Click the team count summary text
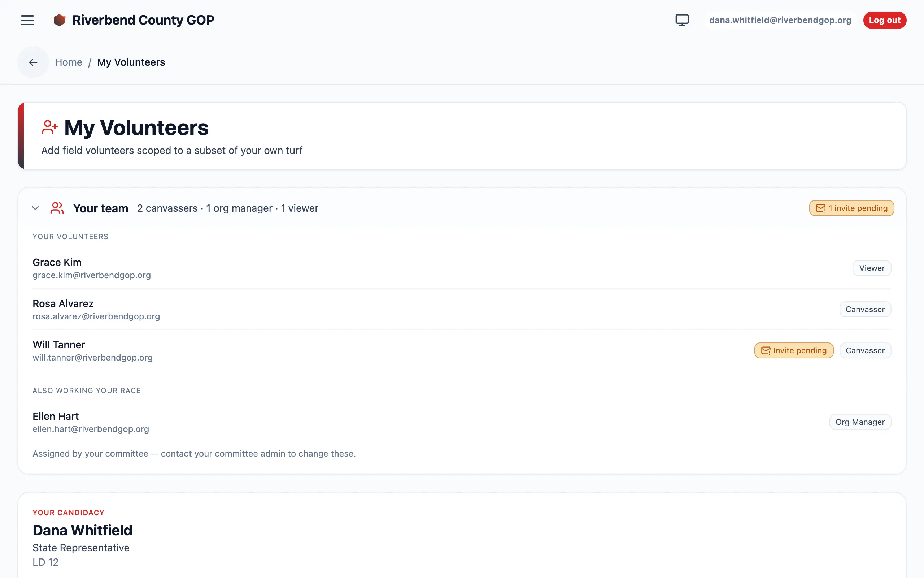 coord(227,208)
